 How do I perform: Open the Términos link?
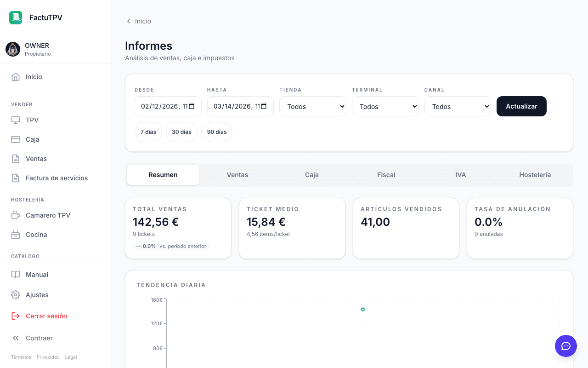21,357
